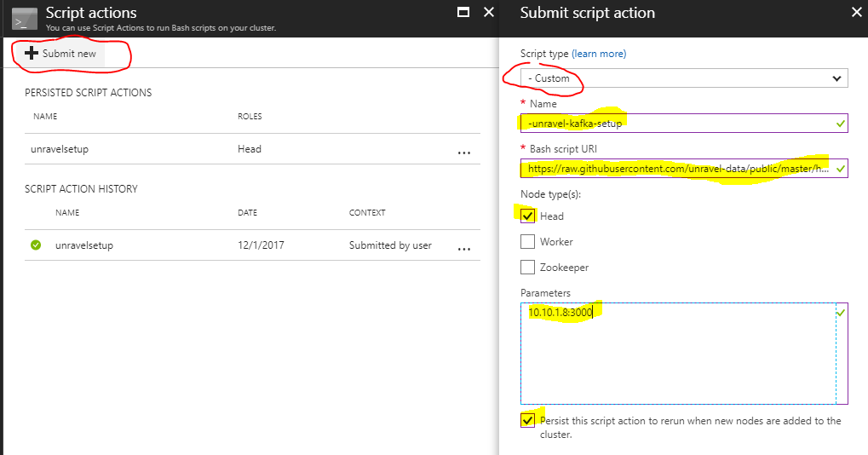Click the Bash script URI field

[x=684, y=168]
